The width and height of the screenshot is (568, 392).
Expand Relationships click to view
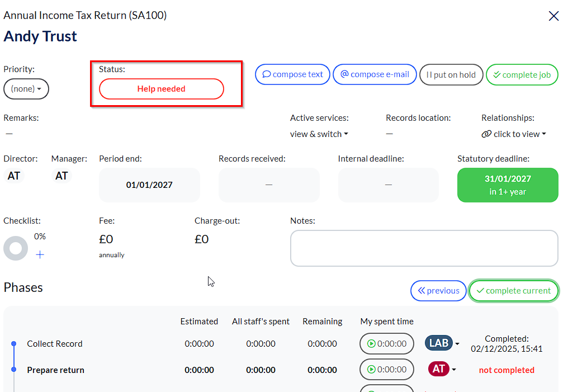[x=514, y=134]
